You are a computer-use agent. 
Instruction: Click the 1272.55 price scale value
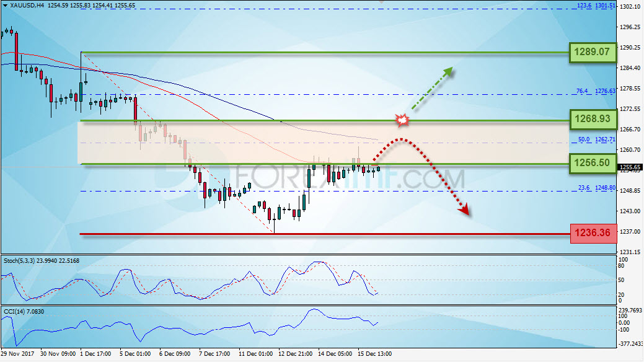pos(630,109)
